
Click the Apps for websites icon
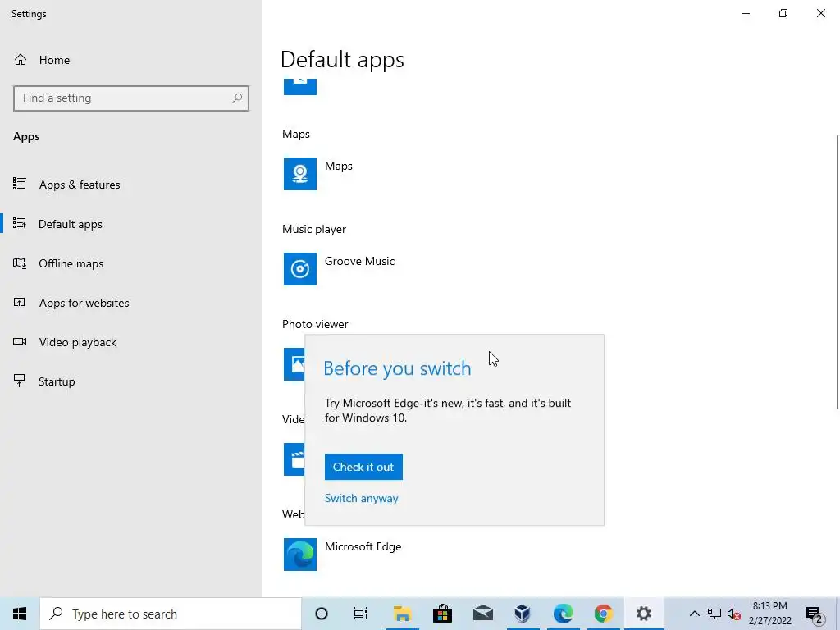click(x=20, y=302)
